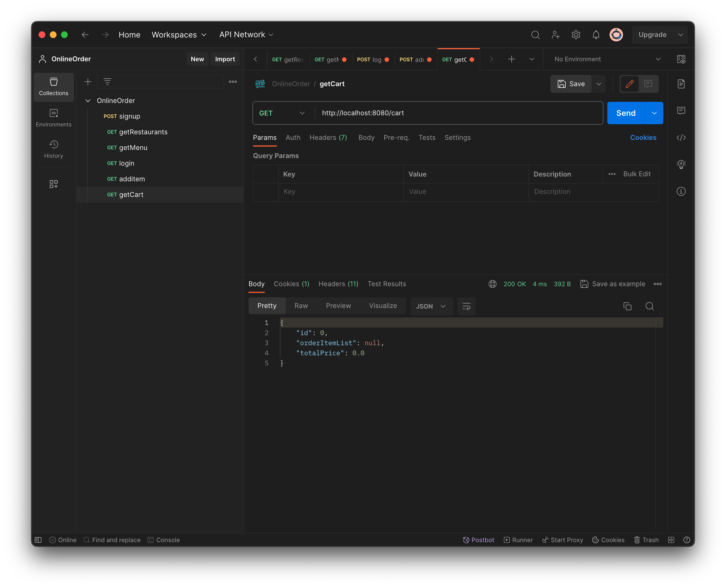
Task: Collapse the OnlineOrder collection tree
Action: [88, 101]
